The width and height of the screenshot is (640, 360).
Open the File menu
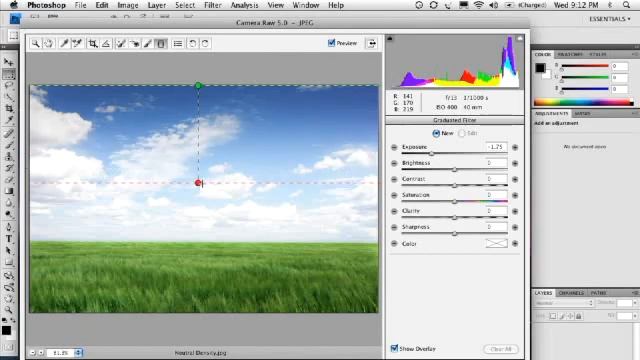point(80,5)
